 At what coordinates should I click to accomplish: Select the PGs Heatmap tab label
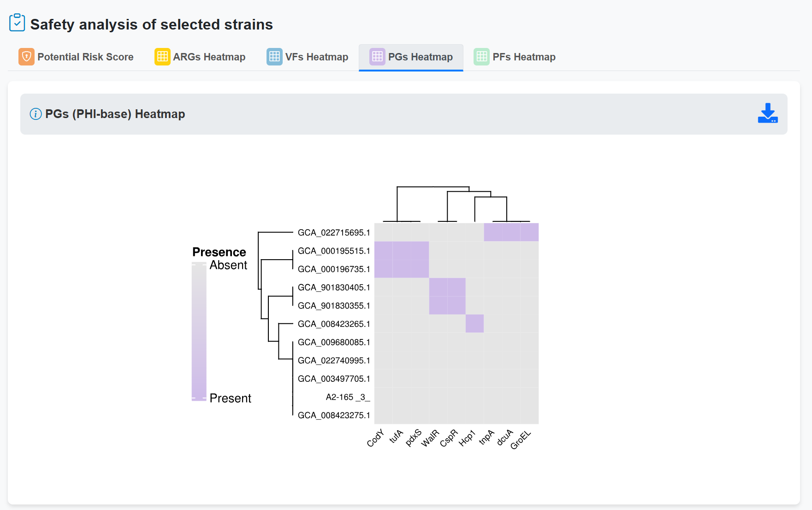(x=420, y=57)
